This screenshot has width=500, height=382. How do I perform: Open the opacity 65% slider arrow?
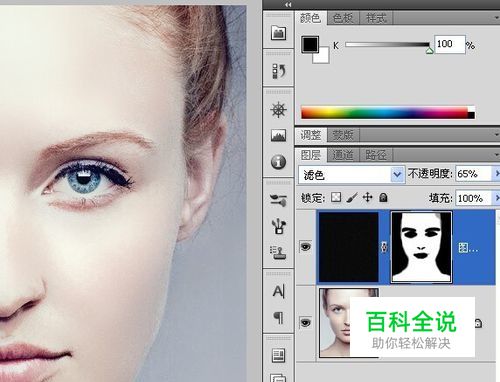tap(496, 174)
